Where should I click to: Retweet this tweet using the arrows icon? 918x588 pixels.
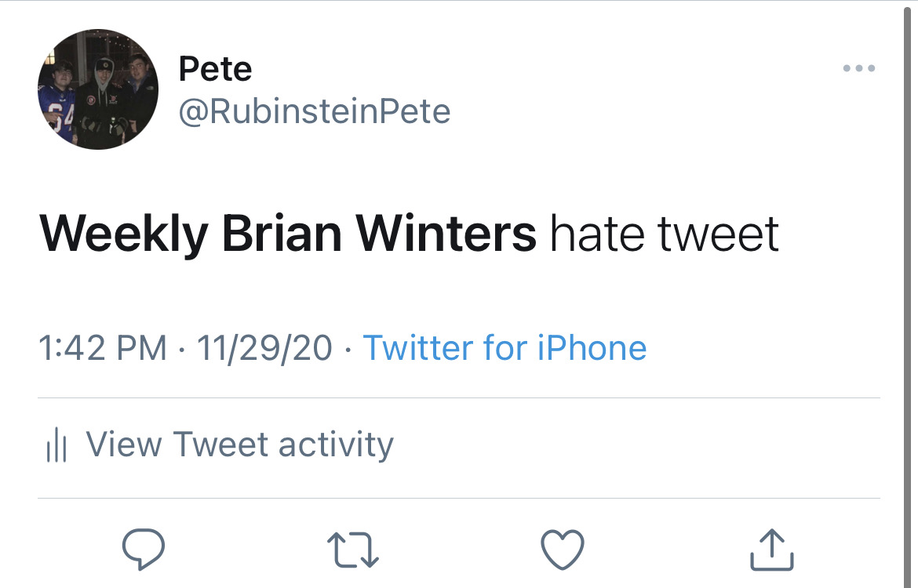[353, 550]
